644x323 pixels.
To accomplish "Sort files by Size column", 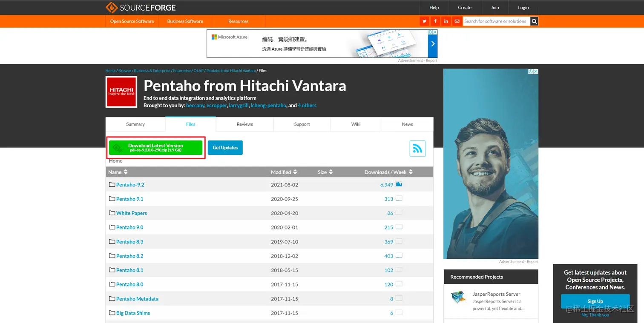I will pos(325,172).
